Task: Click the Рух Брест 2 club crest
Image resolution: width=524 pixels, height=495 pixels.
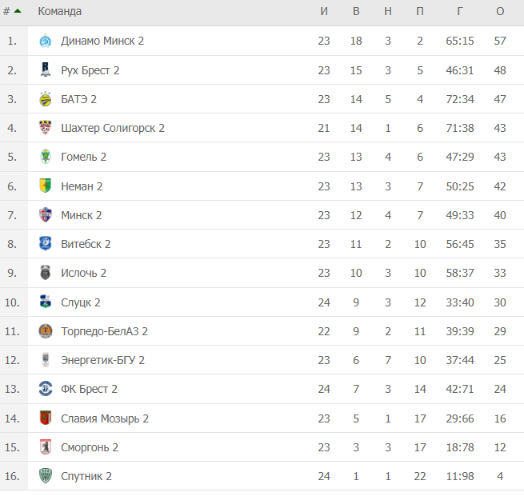Action: (x=45, y=70)
